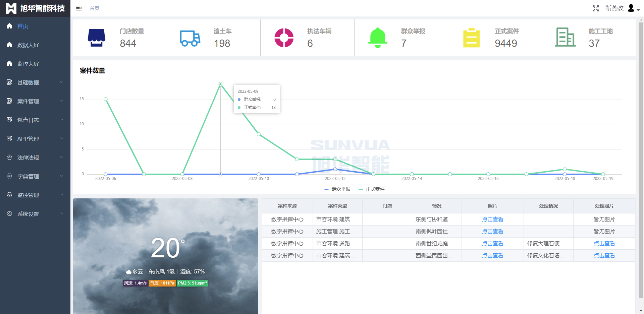Expand the 案件管理 sidebar menu
The width and height of the screenshot is (644, 314).
(x=35, y=101)
